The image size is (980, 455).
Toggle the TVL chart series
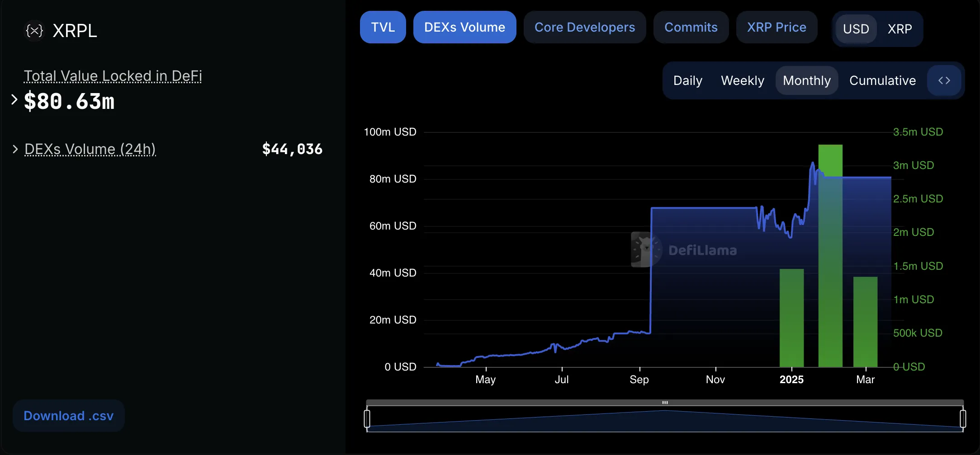[383, 27]
